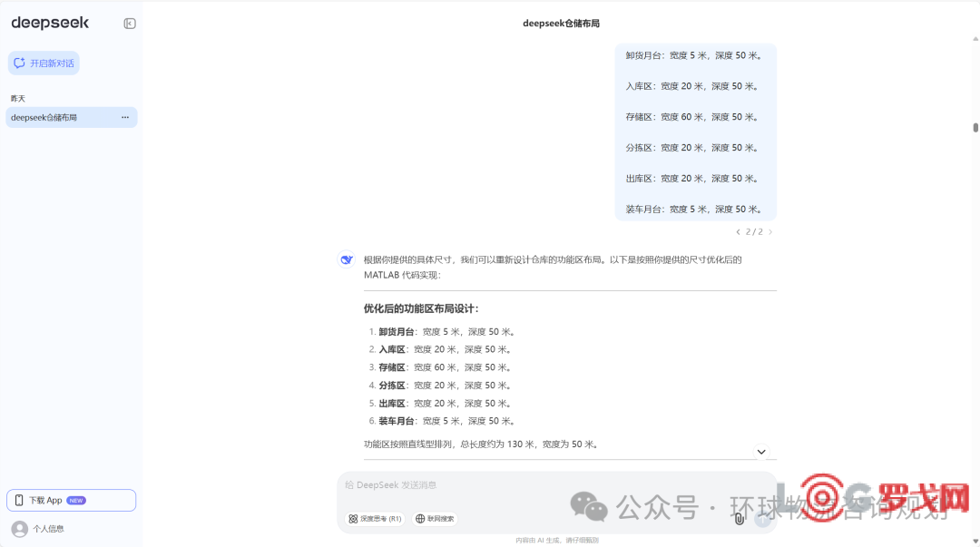Start a new chat (开启新对话)

(44, 63)
